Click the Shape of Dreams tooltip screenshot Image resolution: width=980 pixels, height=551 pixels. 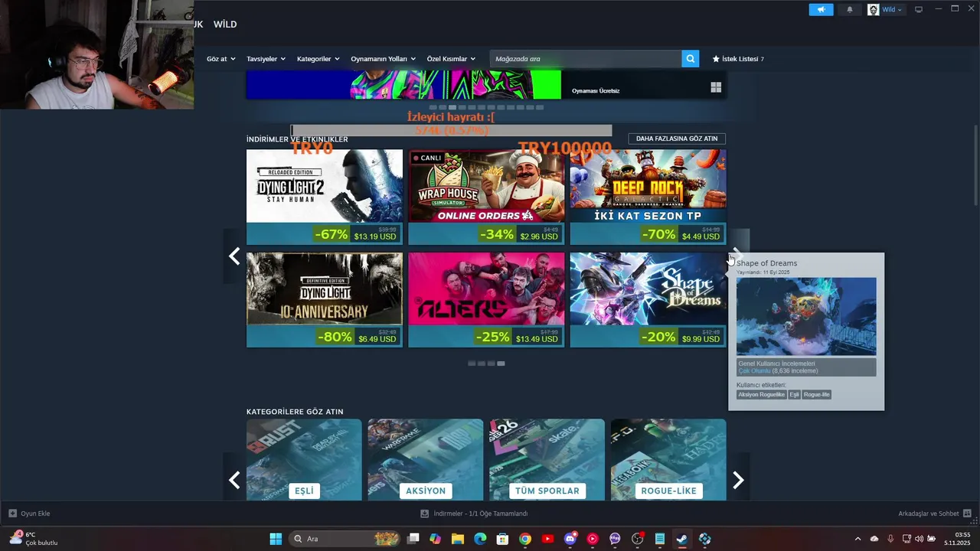pyautogui.click(x=806, y=316)
